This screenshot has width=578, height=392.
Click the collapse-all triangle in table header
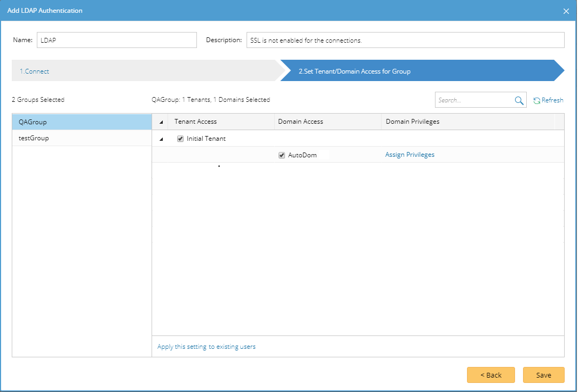tap(162, 122)
